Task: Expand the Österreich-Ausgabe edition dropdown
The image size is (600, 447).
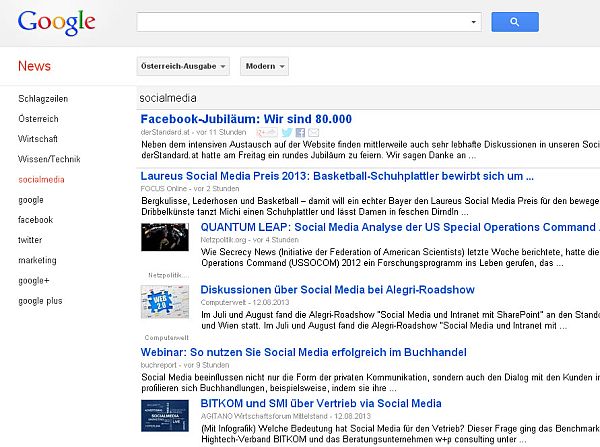Action: pos(183,66)
